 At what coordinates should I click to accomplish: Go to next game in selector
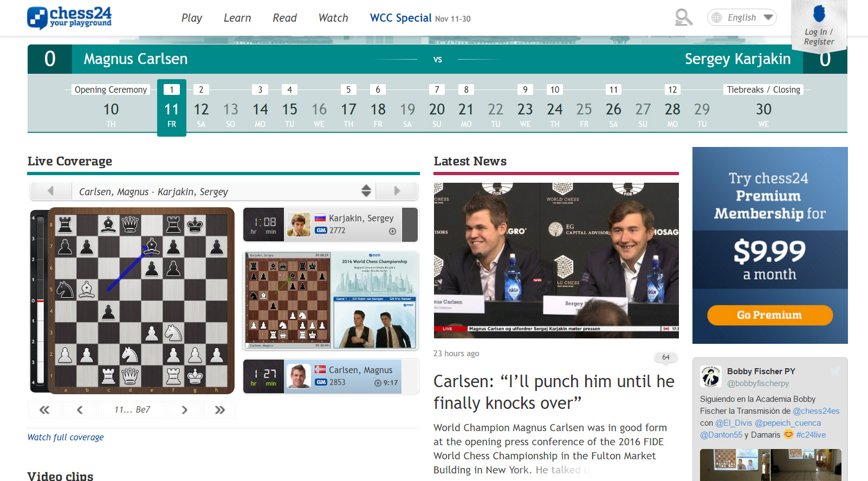[397, 191]
